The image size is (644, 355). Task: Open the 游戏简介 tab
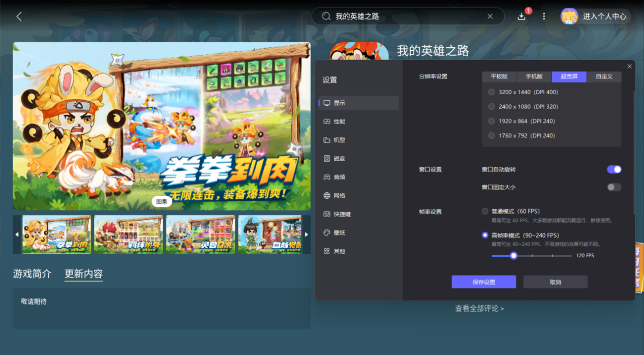pyautogui.click(x=32, y=274)
